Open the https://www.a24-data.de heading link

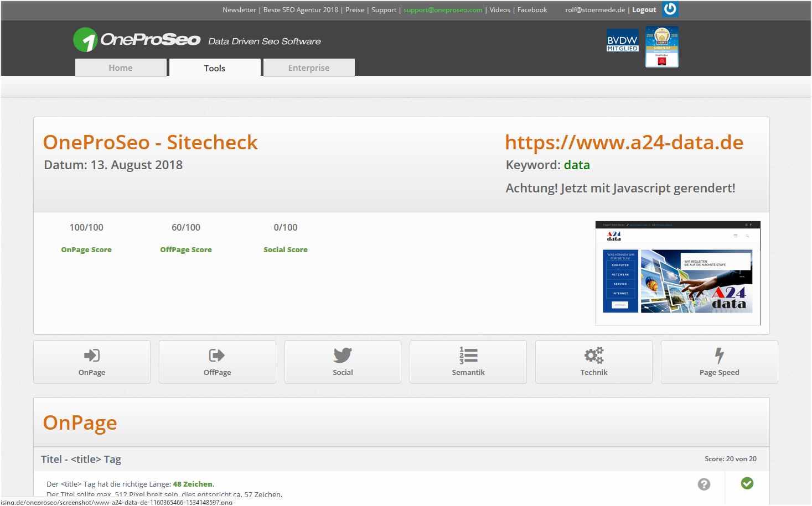click(x=624, y=143)
